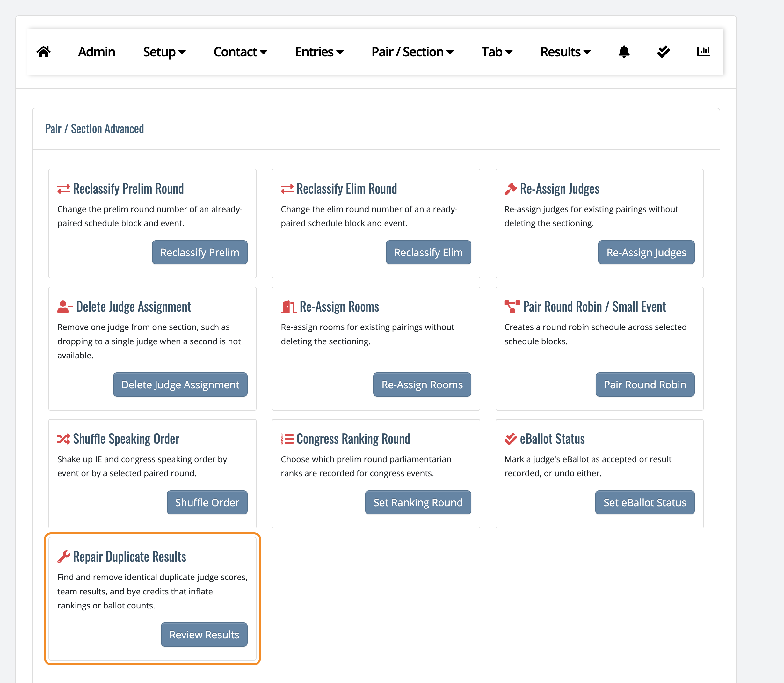Click the swap arrows icon beside Reclassify Elim Round

click(x=287, y=189)
